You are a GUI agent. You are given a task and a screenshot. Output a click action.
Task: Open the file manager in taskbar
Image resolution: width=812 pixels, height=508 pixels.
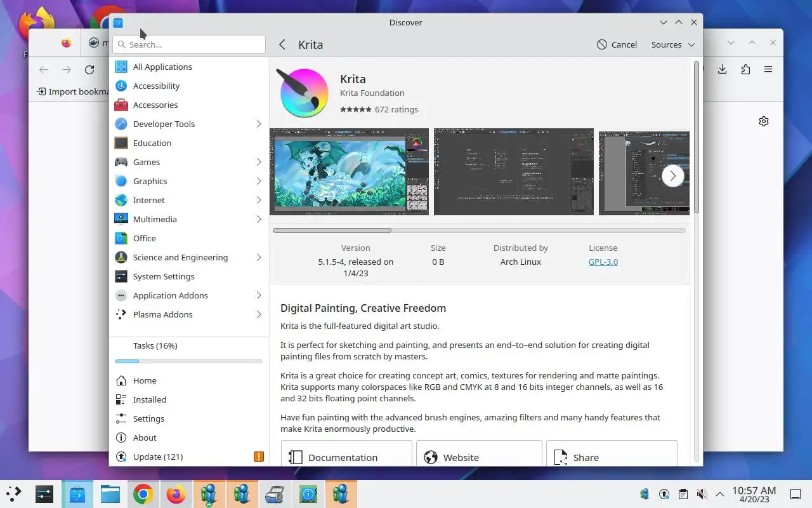[110, 493]
